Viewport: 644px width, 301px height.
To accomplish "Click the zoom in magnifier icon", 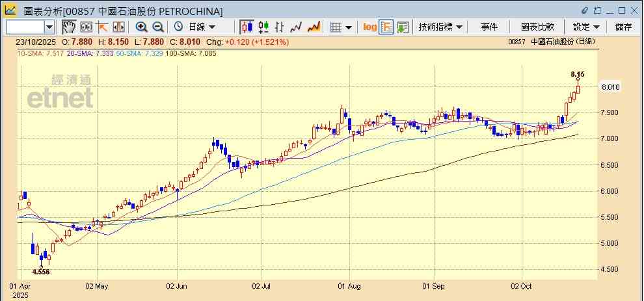I will coord(141,27).
